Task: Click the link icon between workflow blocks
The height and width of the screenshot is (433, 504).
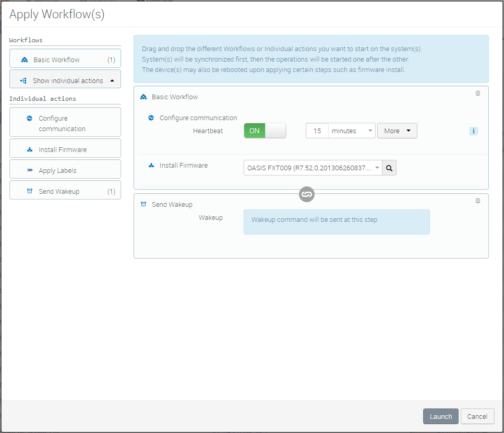Action: [307, 195]
